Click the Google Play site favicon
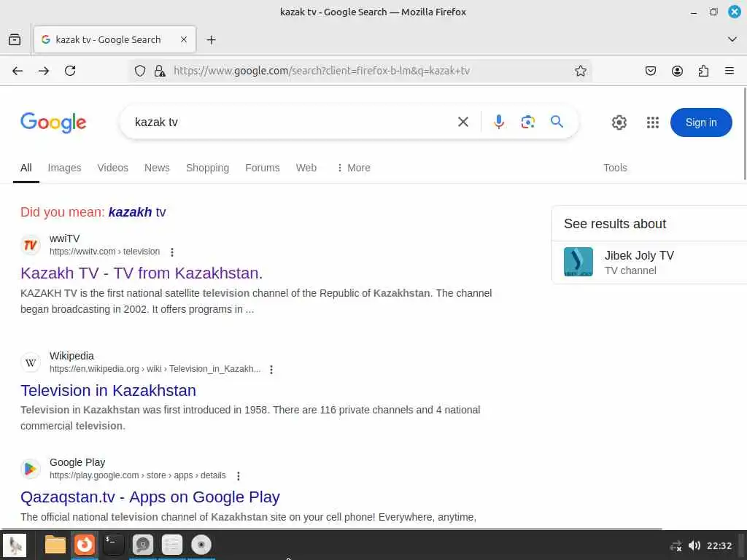Screen dimensions: 747x560 coord(31,469)
